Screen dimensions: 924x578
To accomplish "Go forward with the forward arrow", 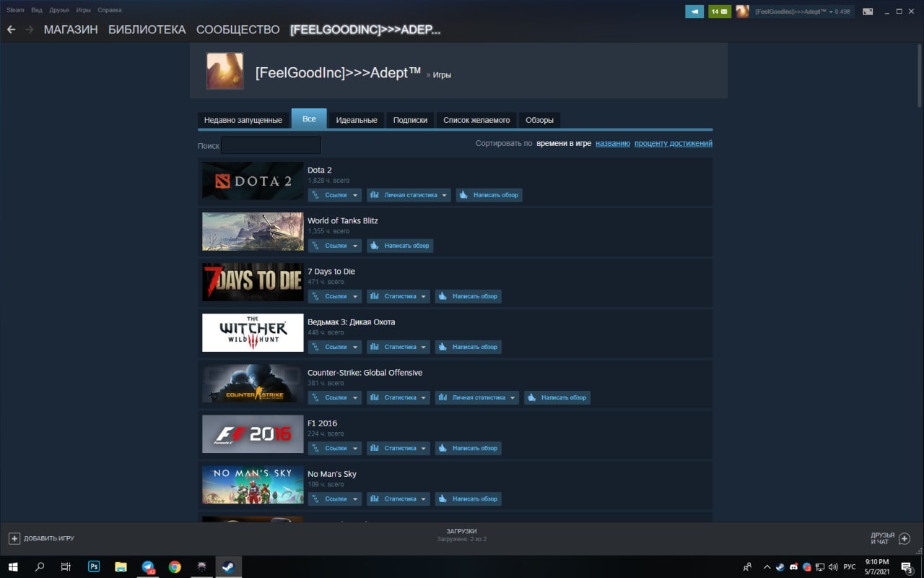I will tap(30, 30).
